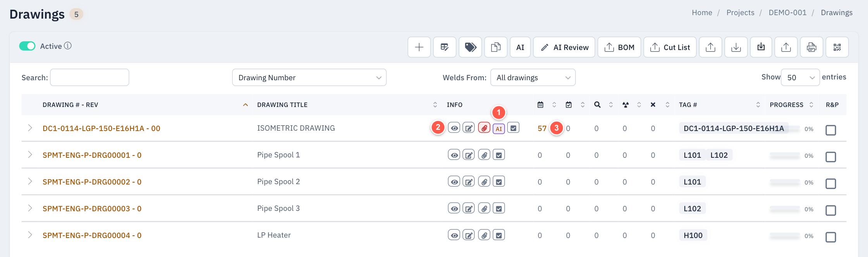
Task: Expand row SPMT-ENG-P-DRG00004 - 0
Action: [30, 235]
